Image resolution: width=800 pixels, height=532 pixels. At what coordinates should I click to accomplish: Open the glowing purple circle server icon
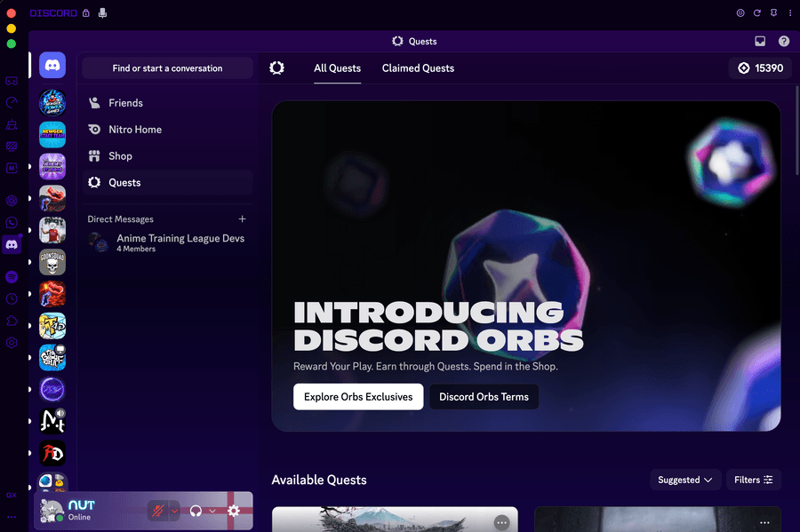point(52,389)
